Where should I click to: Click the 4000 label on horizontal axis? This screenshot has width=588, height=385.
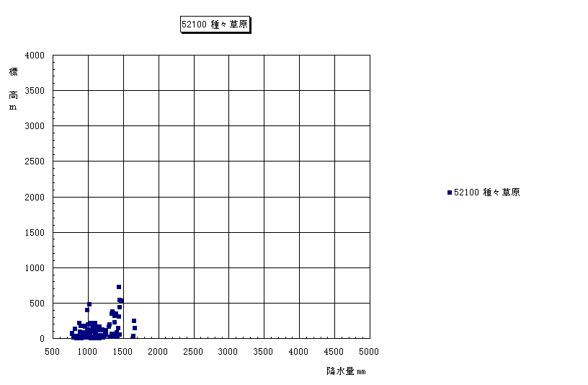(298, 352)
